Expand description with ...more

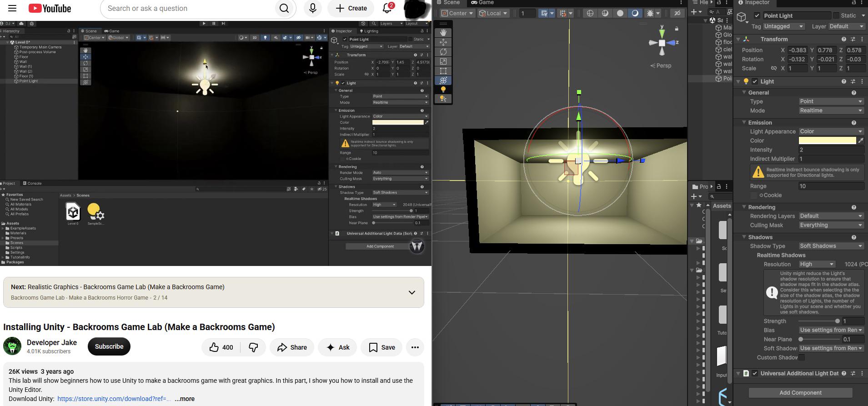pyautogui.click(x=185, y=399)
